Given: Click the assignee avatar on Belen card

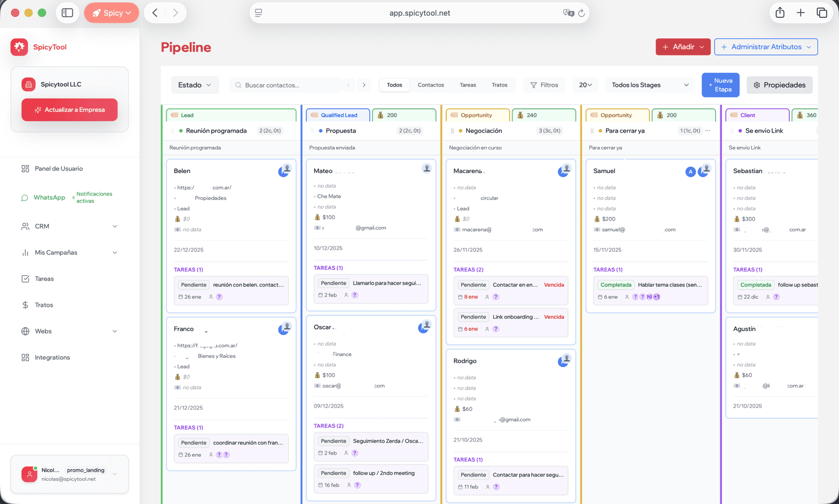Looking at the screenshot, I should (284, 171).
